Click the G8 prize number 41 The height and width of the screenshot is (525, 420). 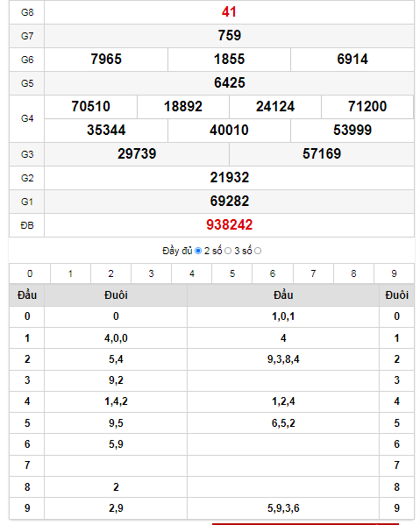(x=229, y=12)
